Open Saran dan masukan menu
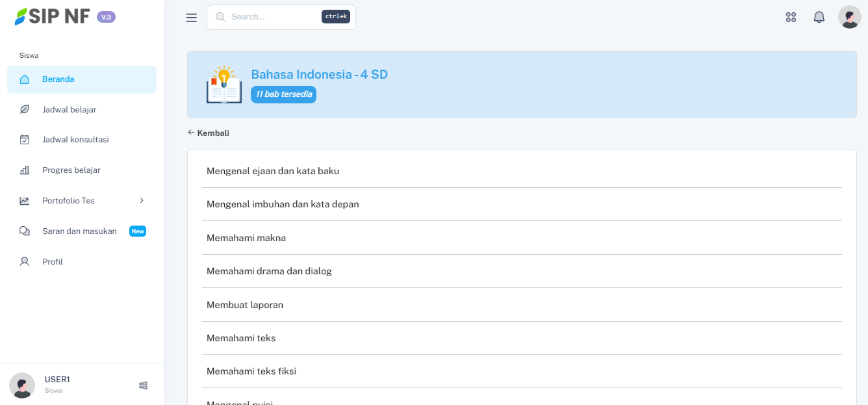 [79, 231]
